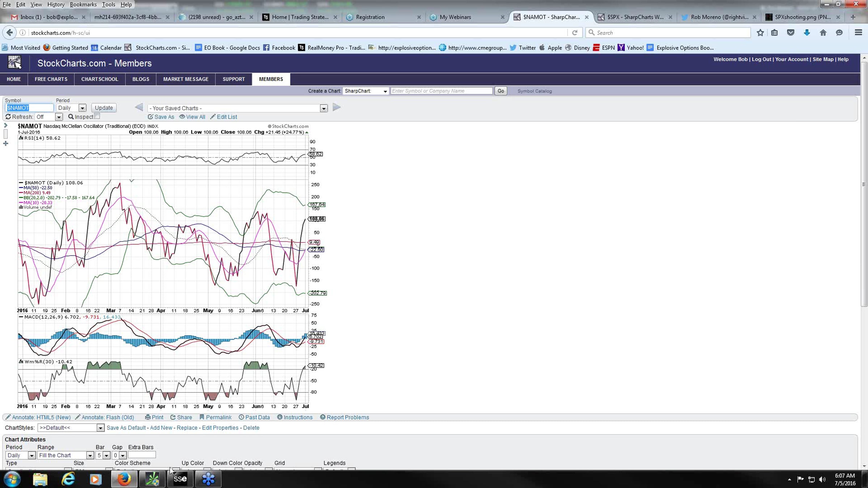Expand the chart side panel arrow

click(5, 125)
